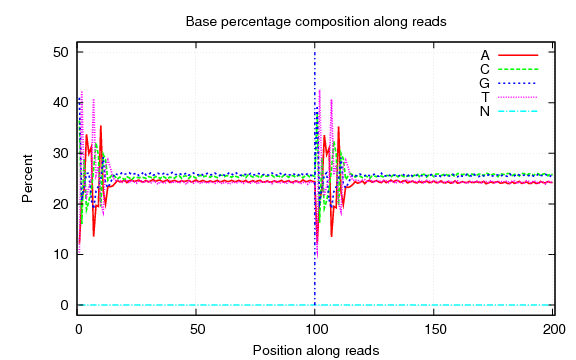The width and height of the screenshot is (576, 360).
Task: Click the red A legend line
Action: click(x=518, y=55)
